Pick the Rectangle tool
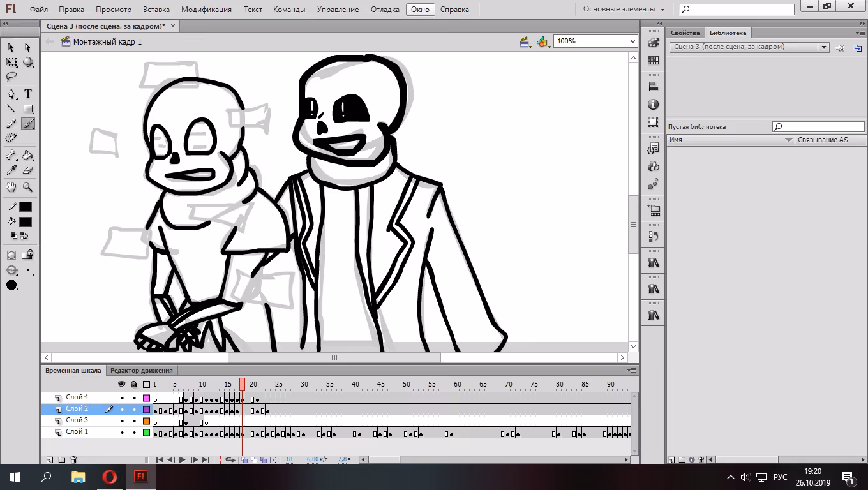Image resolution: width=868 pixels, height=490 pixels. pos(28,108)
